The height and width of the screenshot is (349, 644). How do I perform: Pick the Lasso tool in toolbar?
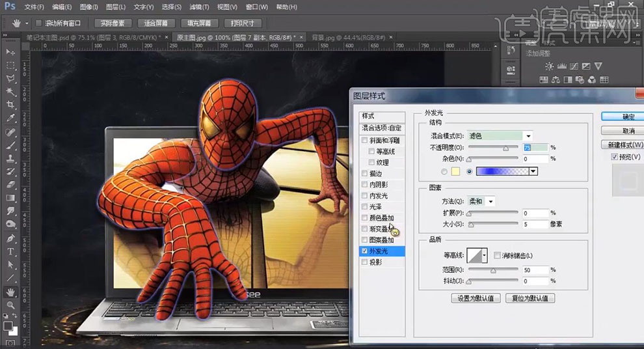pyautogui.click(x=10, y=78)
